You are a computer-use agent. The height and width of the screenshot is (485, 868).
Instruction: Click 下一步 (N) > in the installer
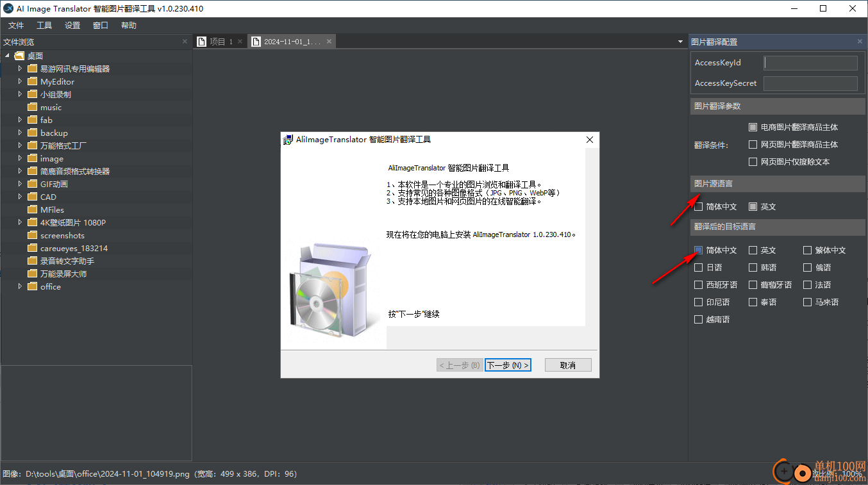point(508,365)
